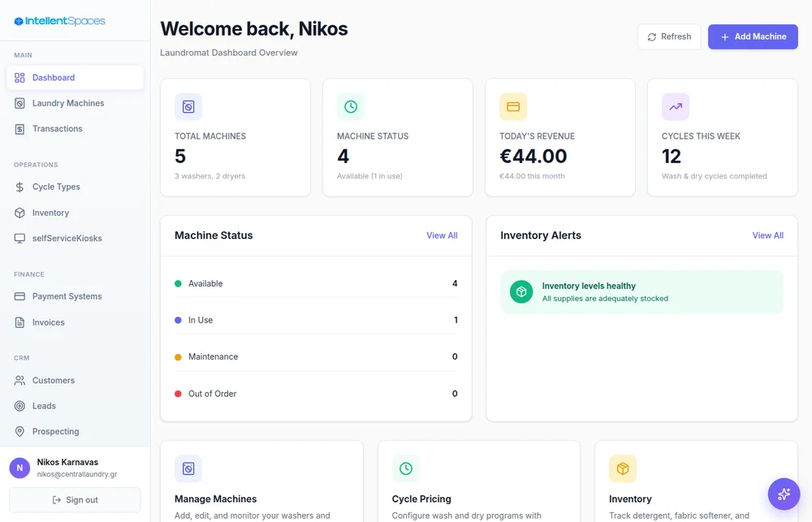Click the In Use status row label
Viewport: 812px width, 522px height.
[x=201, y=320]
